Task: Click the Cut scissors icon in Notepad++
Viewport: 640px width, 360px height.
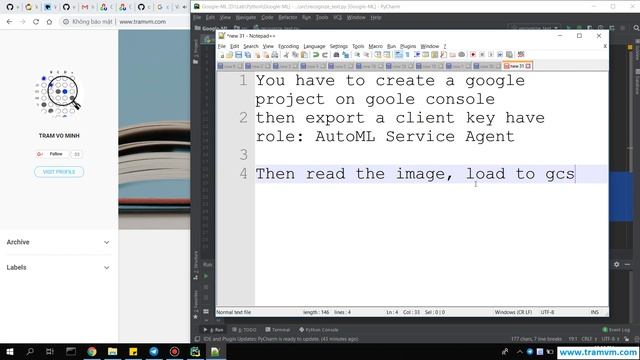Action: pyautogui.click(x=286, y=55)
